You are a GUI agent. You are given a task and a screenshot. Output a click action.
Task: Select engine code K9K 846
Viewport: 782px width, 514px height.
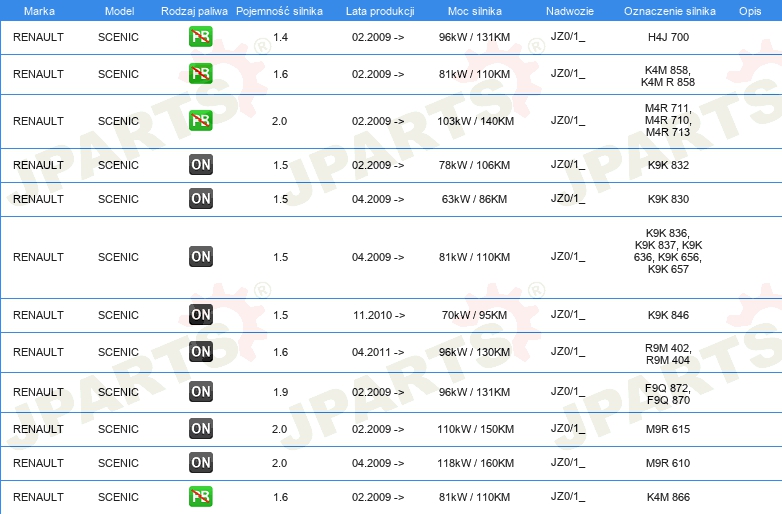point(668,315)
